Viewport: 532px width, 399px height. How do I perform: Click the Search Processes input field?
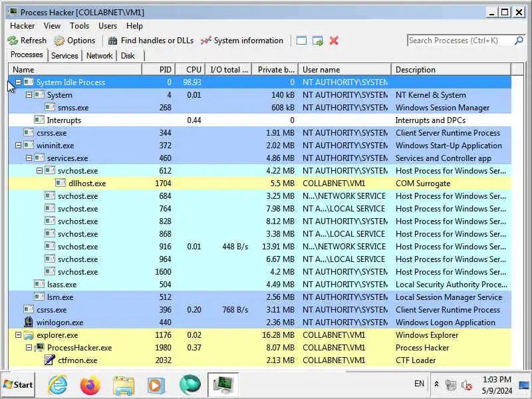point(460,41)
